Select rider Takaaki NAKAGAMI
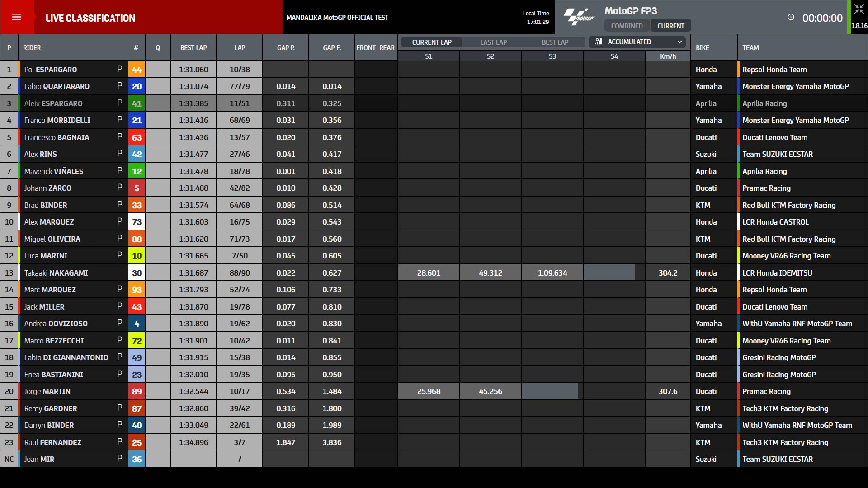The image size is (868, 488). [x=56, y=273]
